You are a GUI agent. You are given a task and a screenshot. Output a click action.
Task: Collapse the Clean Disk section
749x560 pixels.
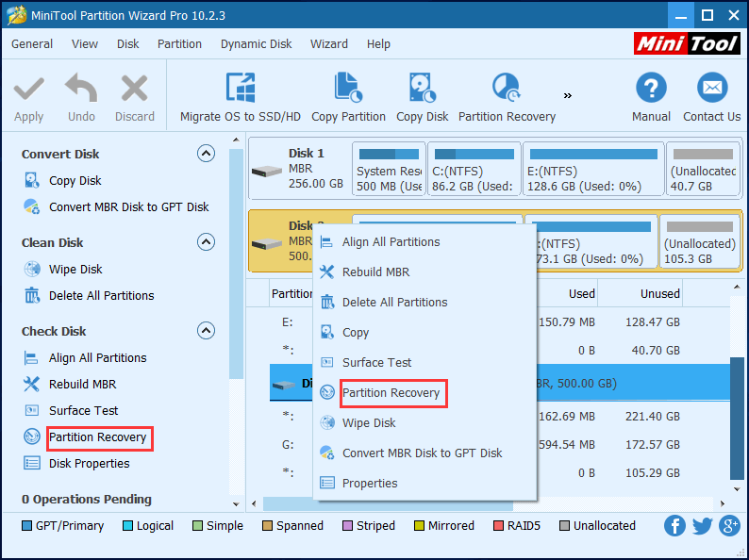[206, 242]
